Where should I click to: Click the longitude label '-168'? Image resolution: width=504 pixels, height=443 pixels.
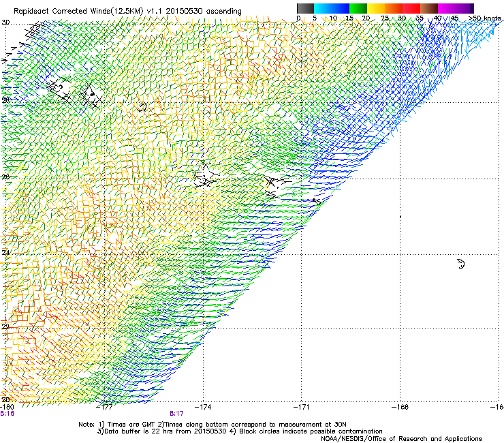400,407
